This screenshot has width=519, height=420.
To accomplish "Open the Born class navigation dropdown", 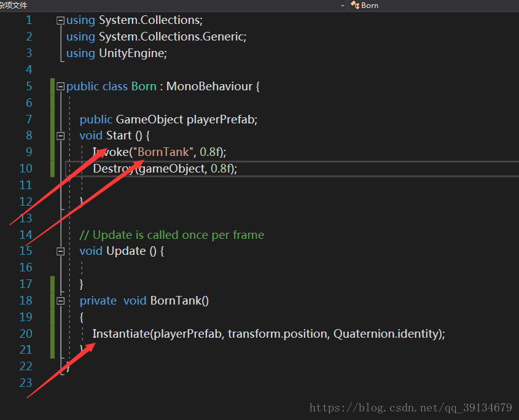I will point(434,6).
